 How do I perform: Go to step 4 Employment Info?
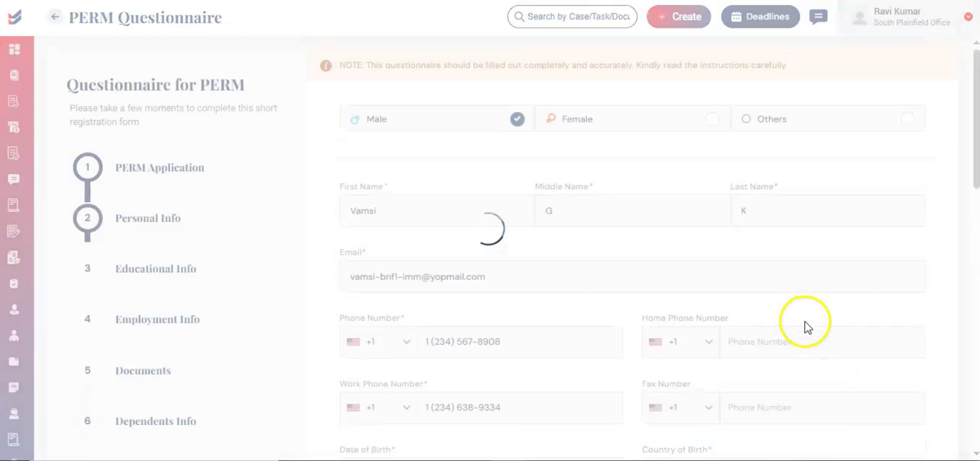pyautogui.click(x=157, y=319)
